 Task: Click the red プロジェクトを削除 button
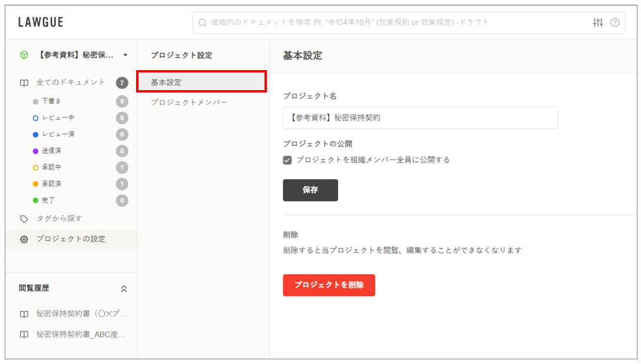tap(329, 285)
